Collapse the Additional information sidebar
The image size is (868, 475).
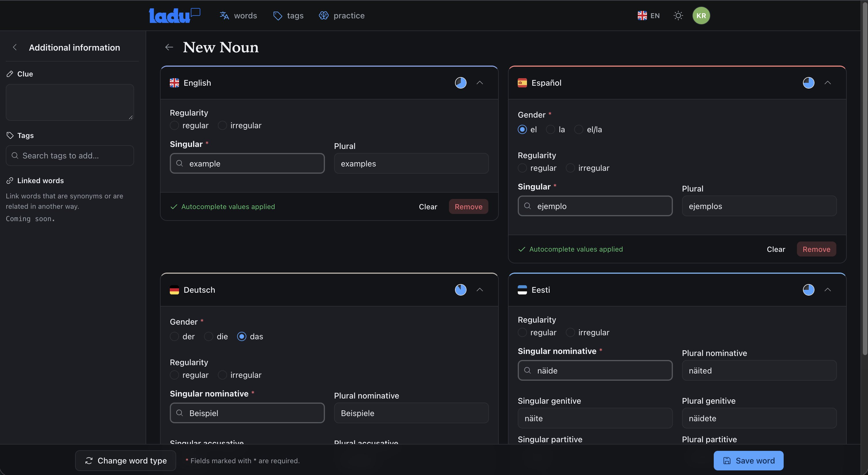point(14,47)
